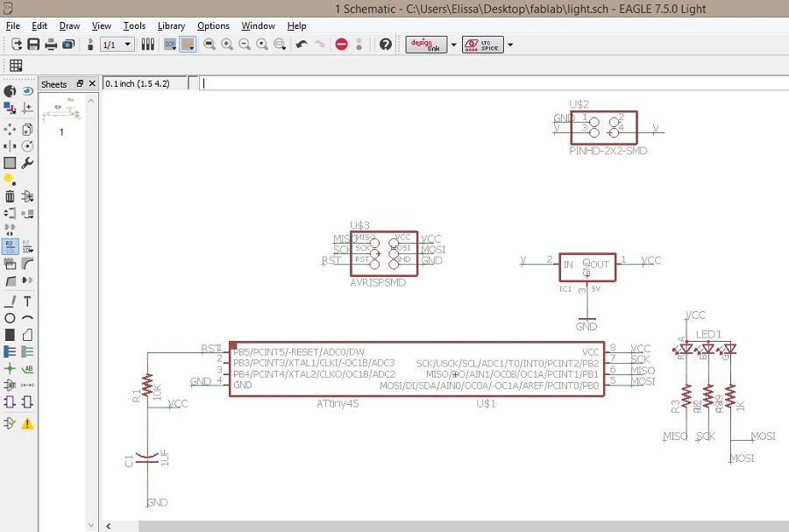Select the Wire line drawing tool
The image size is (789, 532).
click(x=10, y=301)
